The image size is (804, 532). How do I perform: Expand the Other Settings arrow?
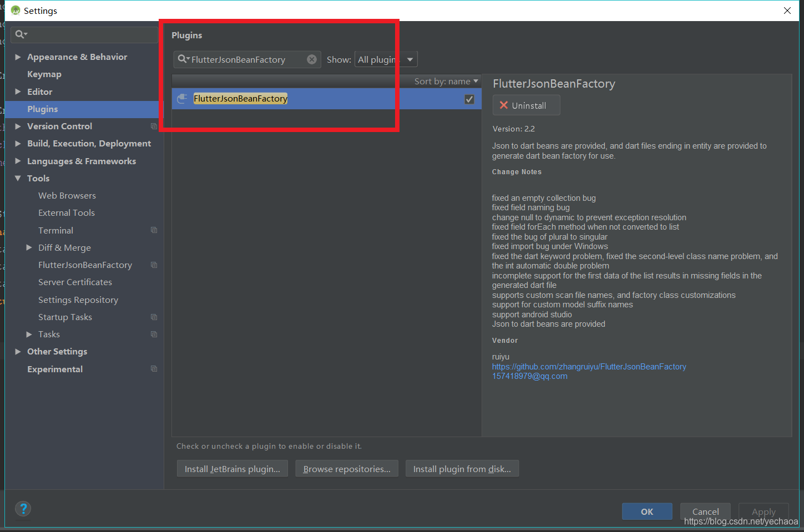[18, 352]
